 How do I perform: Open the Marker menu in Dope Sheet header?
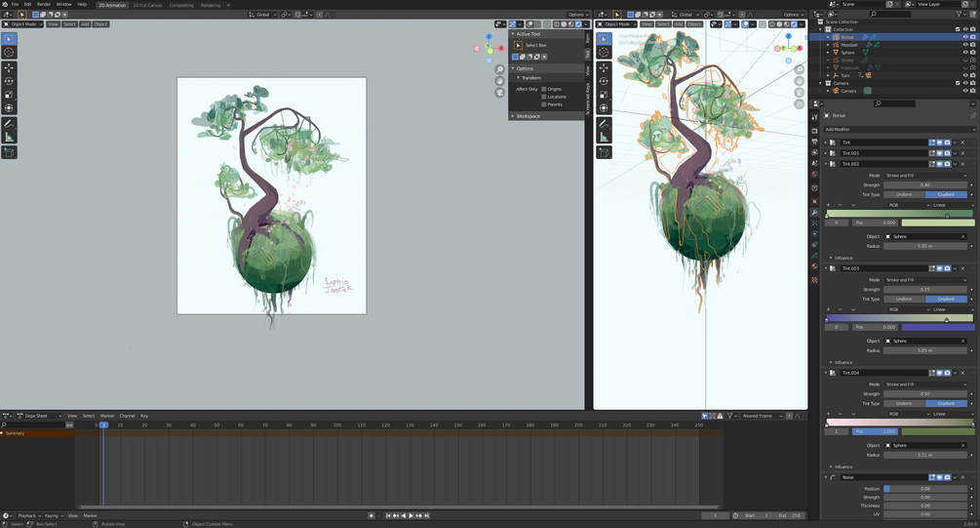(107, 416)
